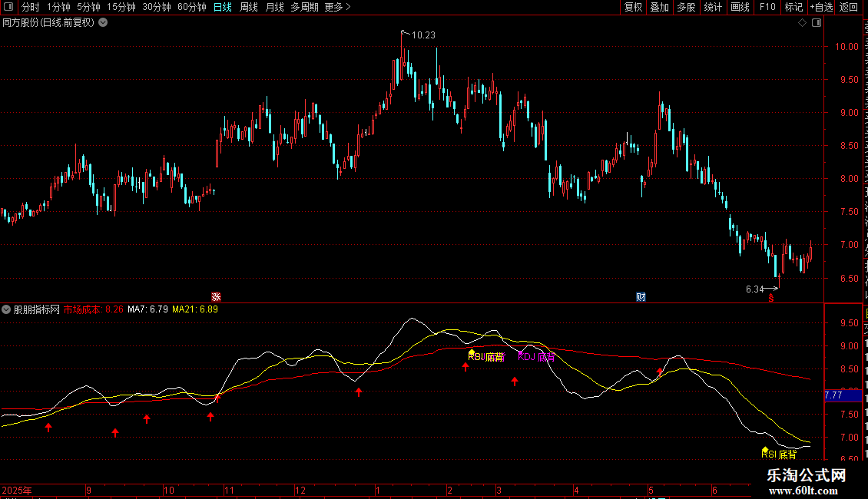Image resolution: width=868 pixels, height=499 pixels.
Task: Click the blue 财 finance marker
Action: pos(641,297)
